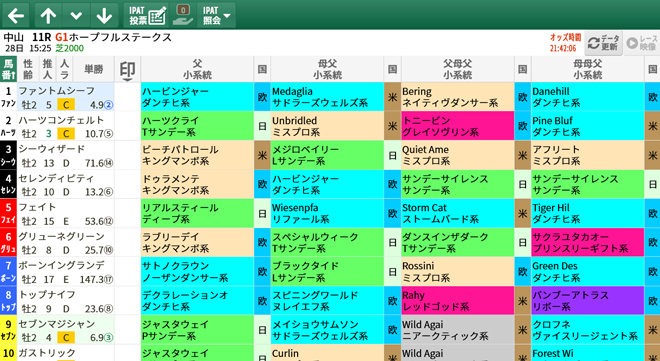
Task: Open horse グリューネグリーン
Action: click(x=61, y=236)
